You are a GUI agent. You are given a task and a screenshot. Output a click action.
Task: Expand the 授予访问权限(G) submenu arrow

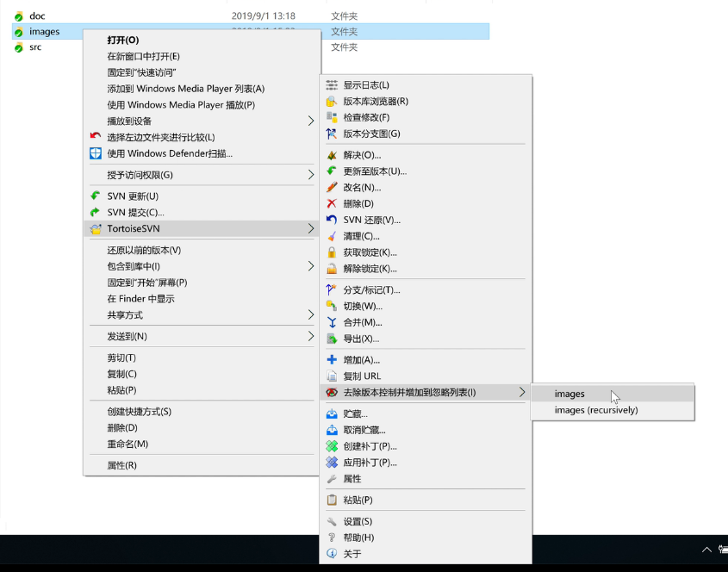[x=311, y=175]
